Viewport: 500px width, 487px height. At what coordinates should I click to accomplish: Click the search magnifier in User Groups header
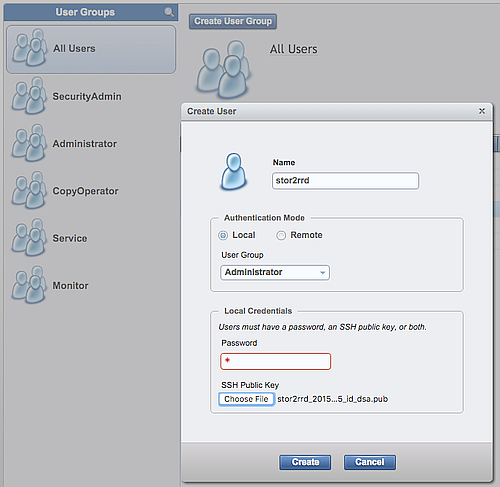(169, 12)
